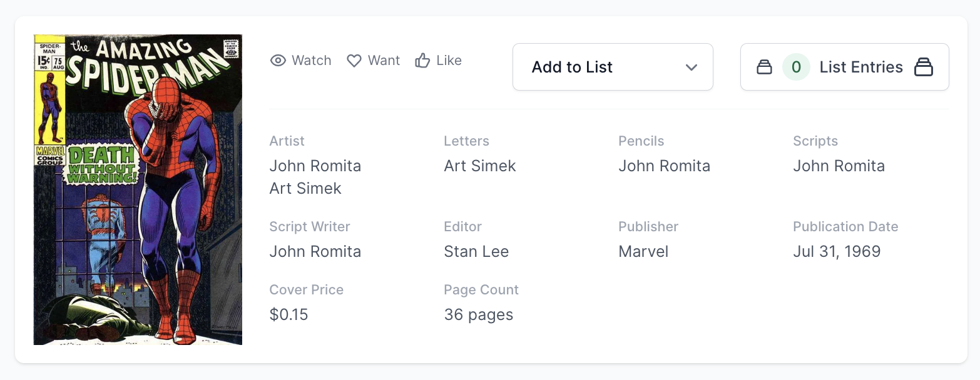Open the Amazing Spider-Man cover image
Screen dimensions: 980x380
point(138,189)
